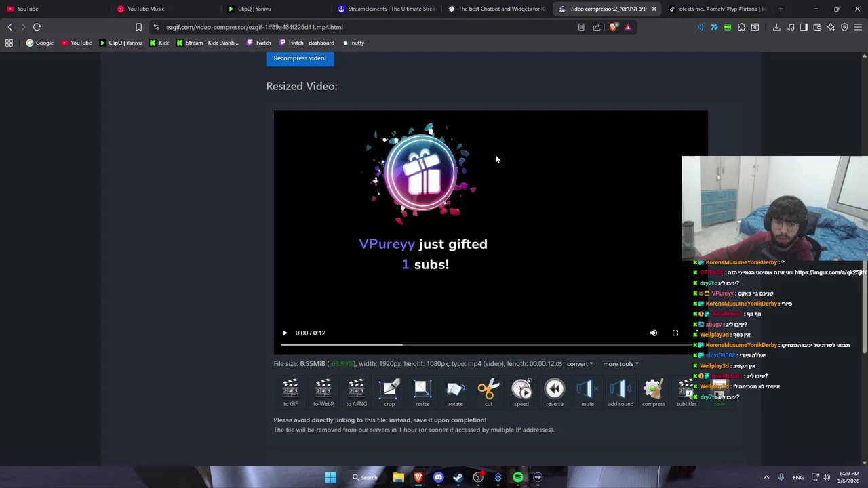This screenshot has height=488, width=868.
Task: Open Spotify from the taskbar
Action: coord(517,477)
